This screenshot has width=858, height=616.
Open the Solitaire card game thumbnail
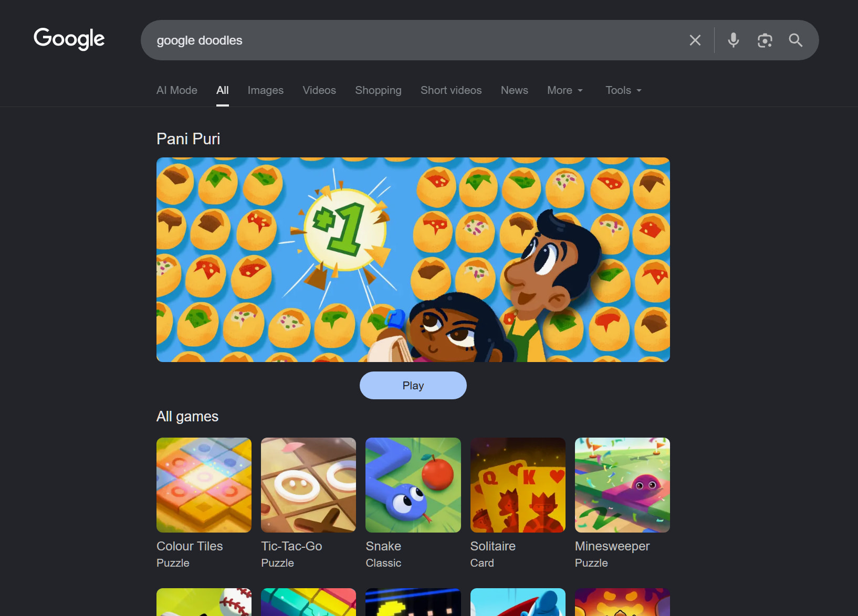(518, 485)
